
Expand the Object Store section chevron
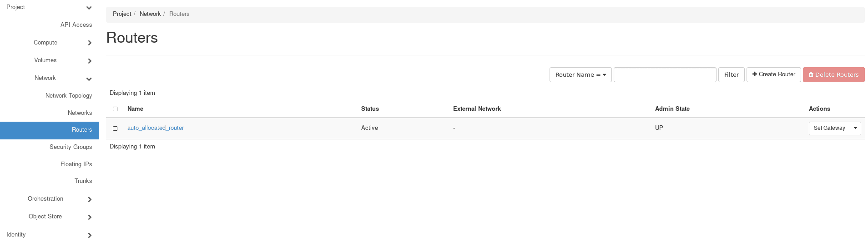click(x=89, y=217)
